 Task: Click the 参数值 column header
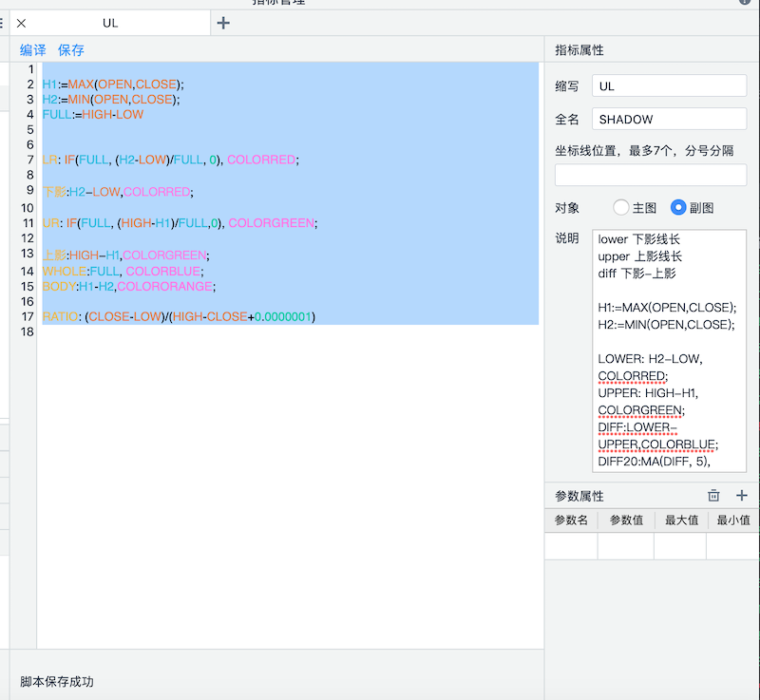626,520
